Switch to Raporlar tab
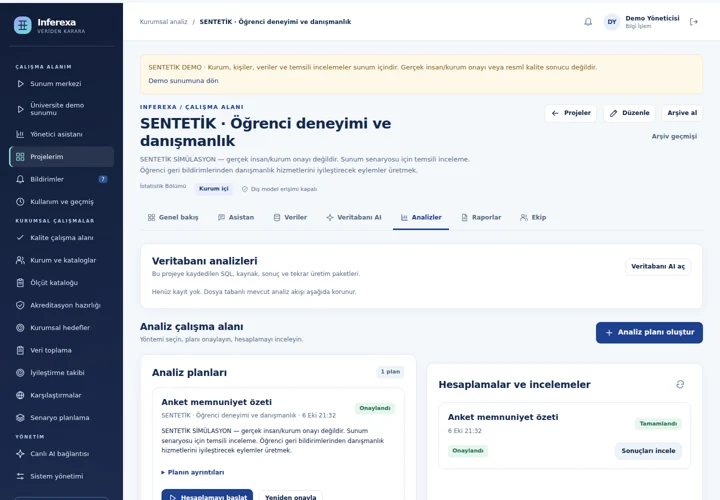Screen dimensions: 720x500 coord(481,217)
